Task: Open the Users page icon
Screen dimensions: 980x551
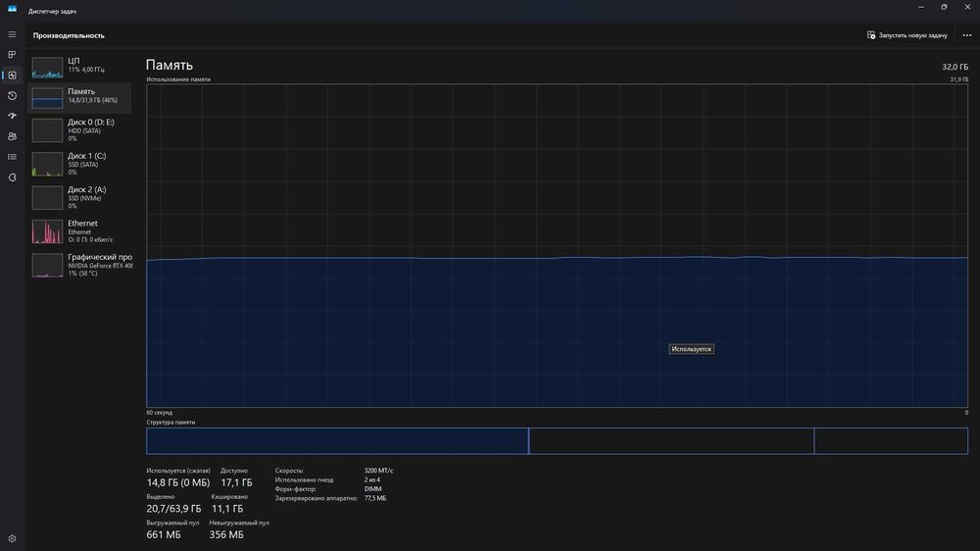Action: click(x=12, y=136)
